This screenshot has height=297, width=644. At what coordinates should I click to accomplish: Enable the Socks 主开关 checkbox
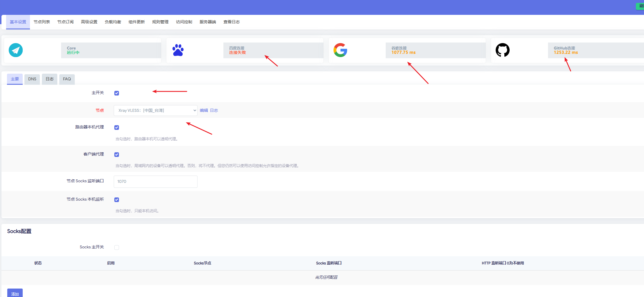[117, 248]
